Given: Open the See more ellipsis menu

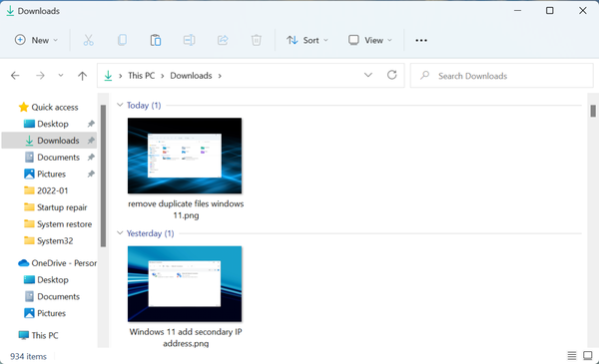Looking at the screenshot, I should click(x=421, y=40).
